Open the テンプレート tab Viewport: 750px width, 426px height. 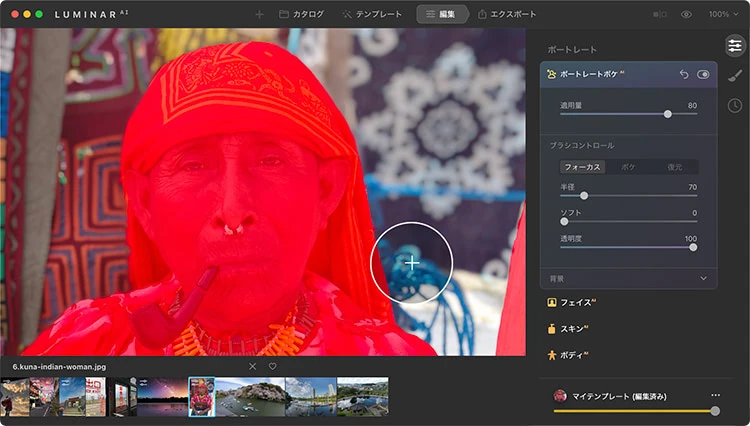point(372,14)
